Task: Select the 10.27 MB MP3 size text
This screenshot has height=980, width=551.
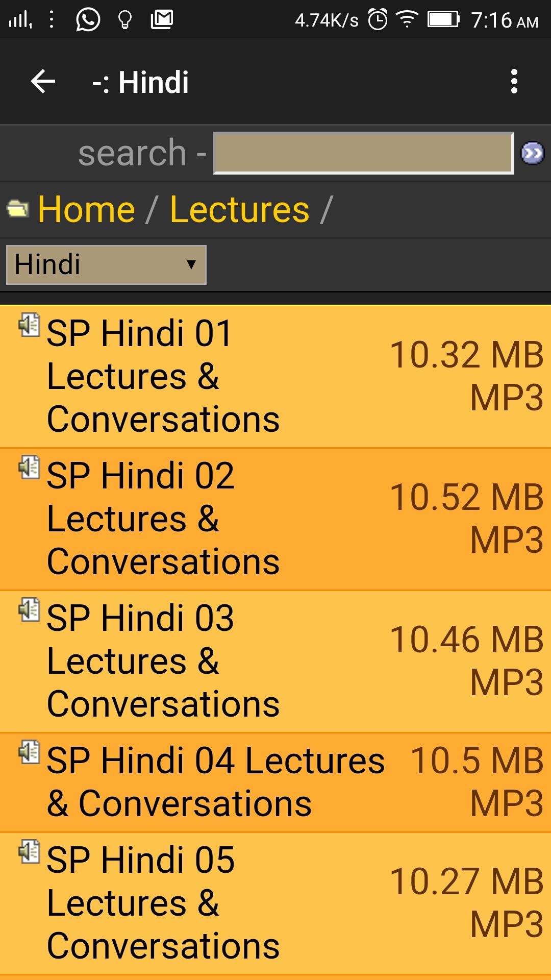Action: (x=467, y=903)
